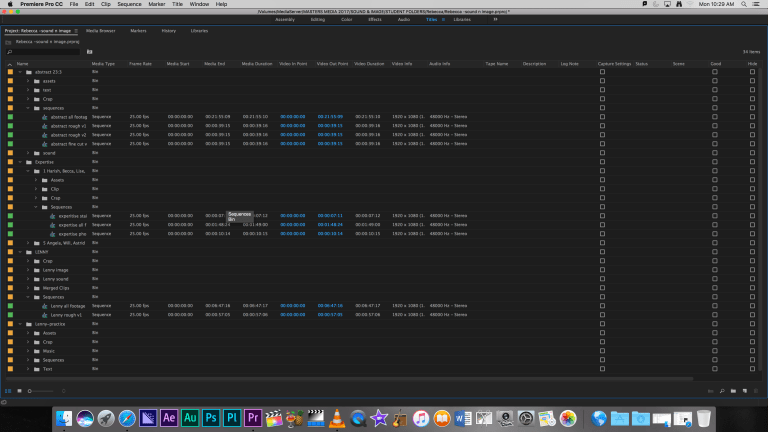Open the abstract all footage sequence icon

coord(44,117)
